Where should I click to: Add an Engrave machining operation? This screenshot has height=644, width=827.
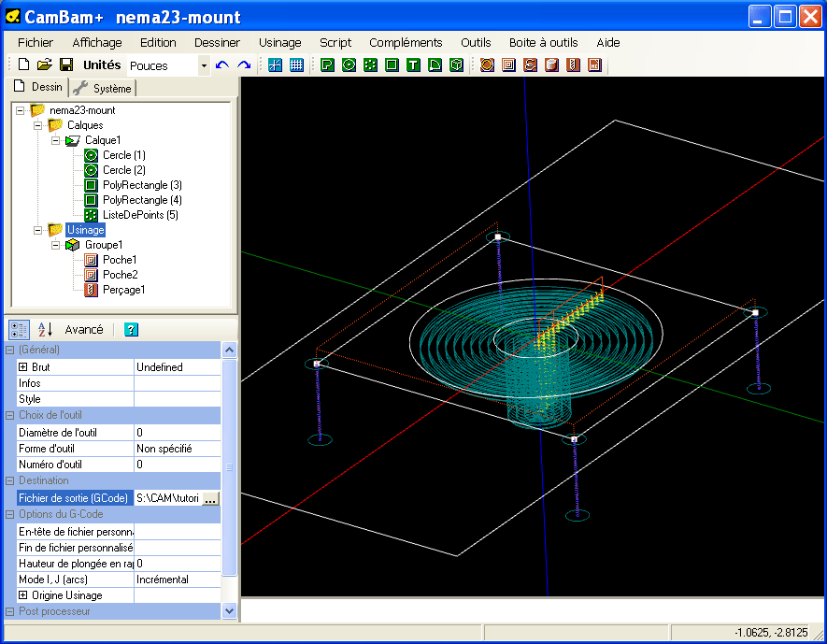tap(530, 64)
